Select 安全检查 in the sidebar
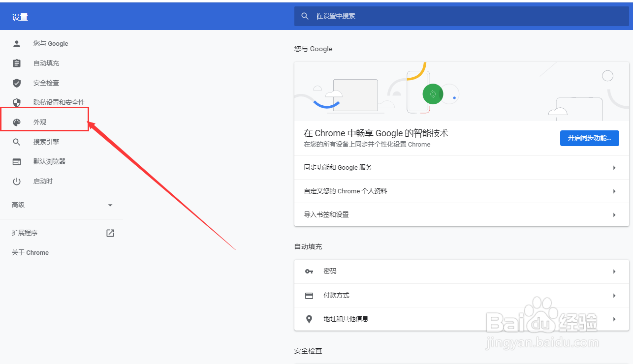The height and width of the screenshot is (364, 633). [46, 83]
